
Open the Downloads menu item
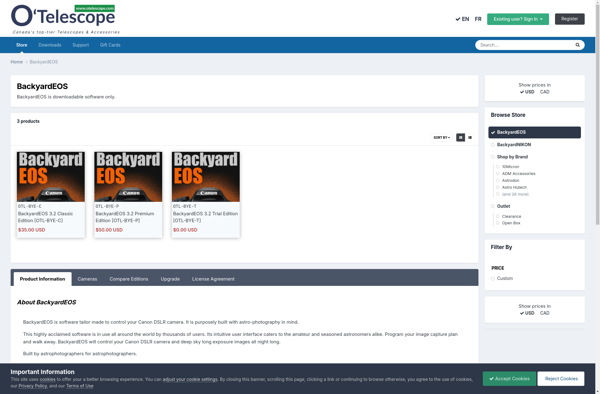click(50, 45)
